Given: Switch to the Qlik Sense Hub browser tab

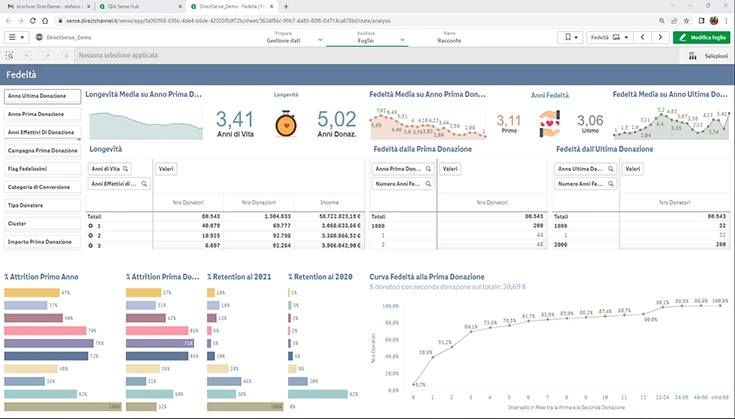Looking at the screenshot, I should [139, 7].
